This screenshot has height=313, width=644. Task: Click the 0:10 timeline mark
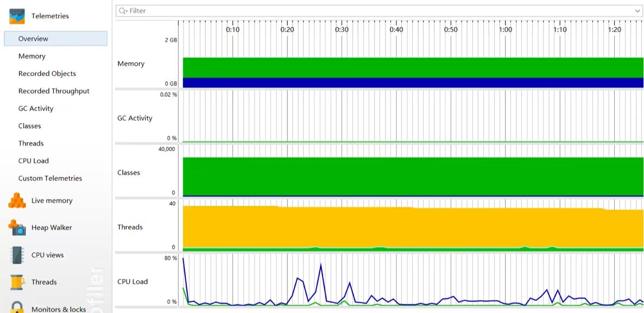pyautogui.click(x=233, y=30)
